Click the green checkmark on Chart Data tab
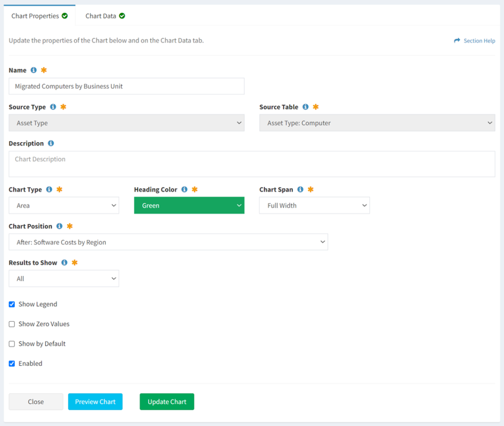The image size is (504, 426). point(122,15)
